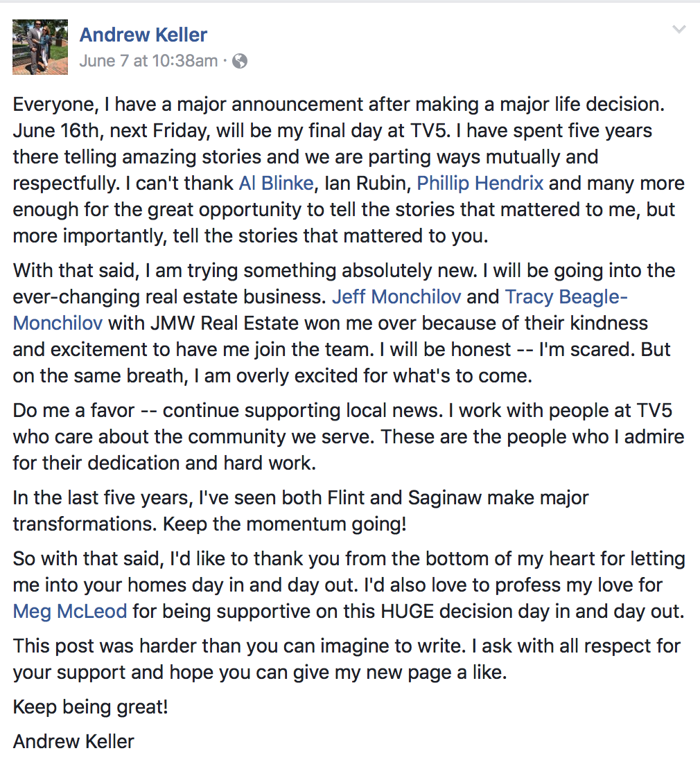Click the first paragraph beginning Everyone
Screen dimensions: 700x762
click(x=349, y=170)
